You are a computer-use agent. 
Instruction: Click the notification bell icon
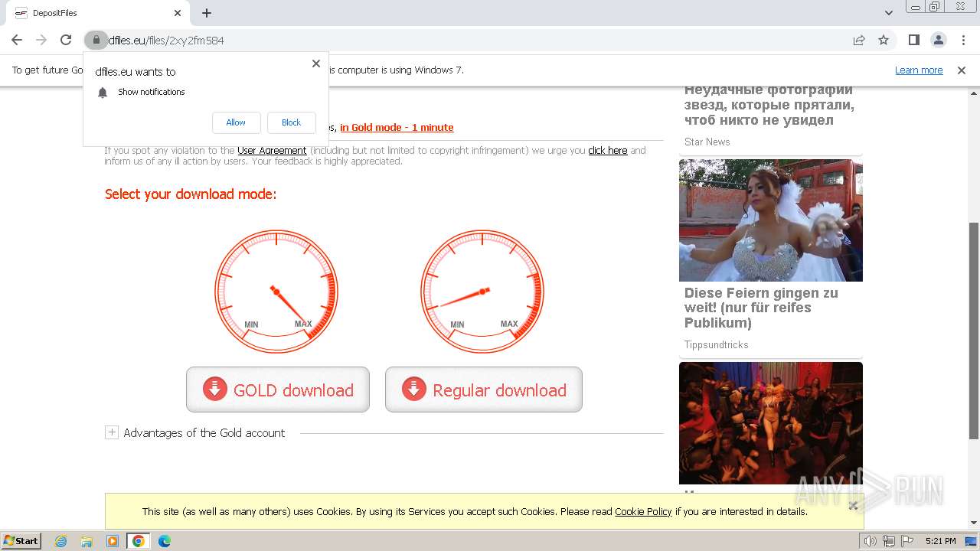(x=103, y=92)
